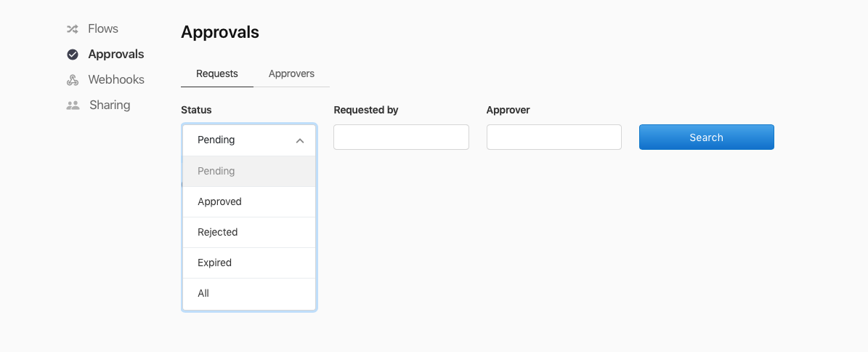The width and height of the screenshot is (868, 352).
Task: Open Sharing from the sidebar label
Action: coord(110,105)
